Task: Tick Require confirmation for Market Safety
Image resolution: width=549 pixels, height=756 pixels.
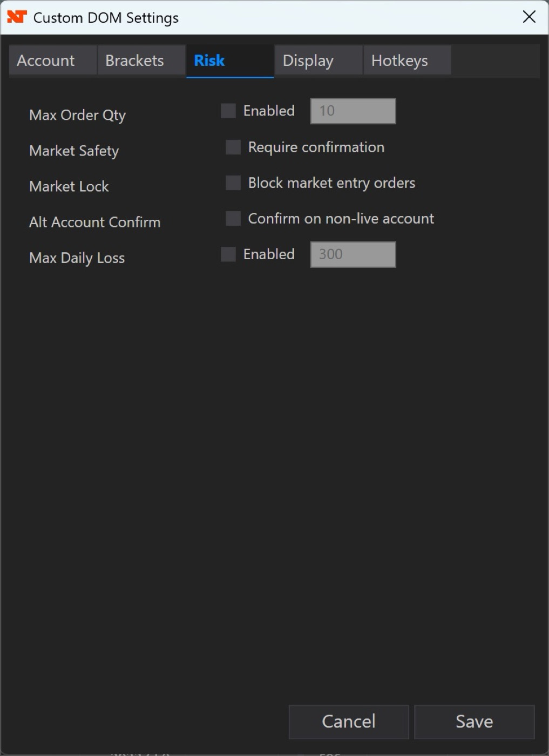Action: tap(233, 147)
